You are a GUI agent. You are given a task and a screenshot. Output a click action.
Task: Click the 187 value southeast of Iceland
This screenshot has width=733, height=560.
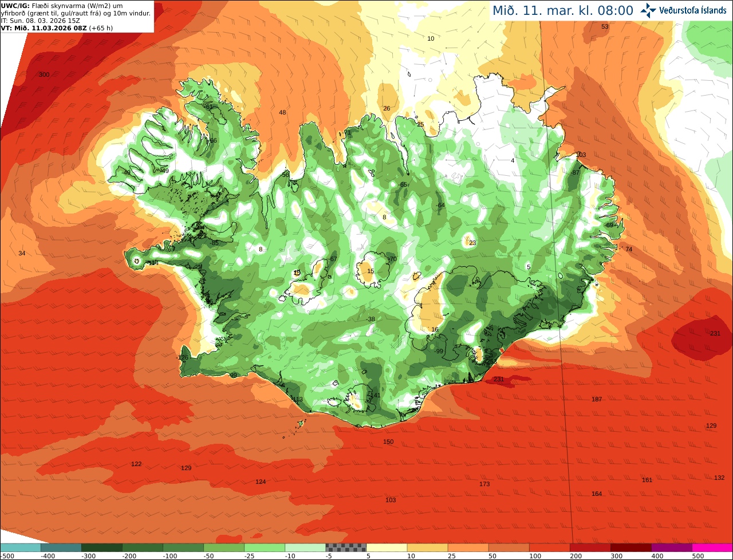(x=597, y=400)
